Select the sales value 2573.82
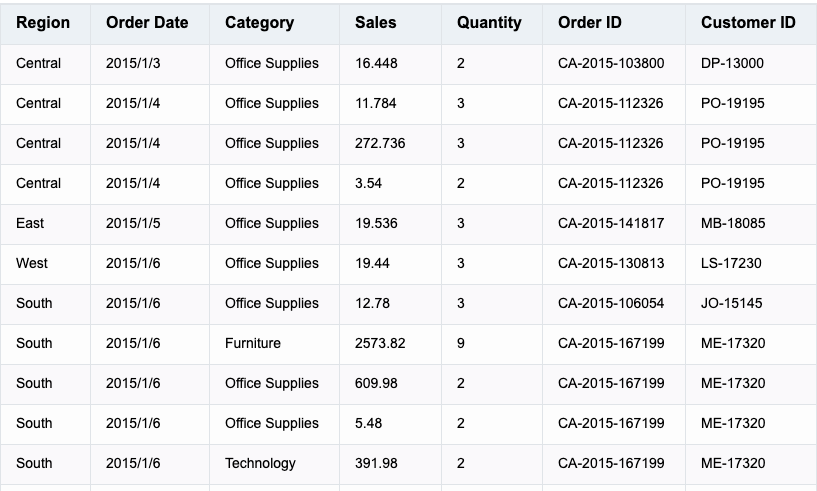 380,343
